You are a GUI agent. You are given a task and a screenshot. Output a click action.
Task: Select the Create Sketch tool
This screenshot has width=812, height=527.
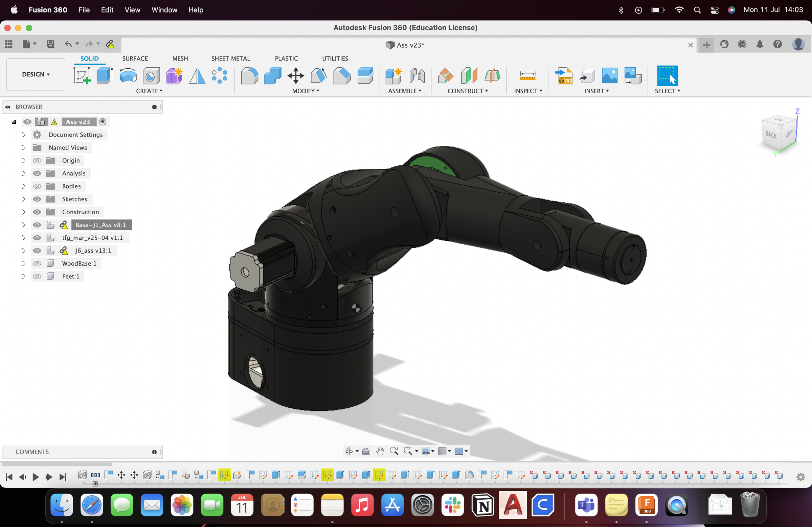coord(82,76)
